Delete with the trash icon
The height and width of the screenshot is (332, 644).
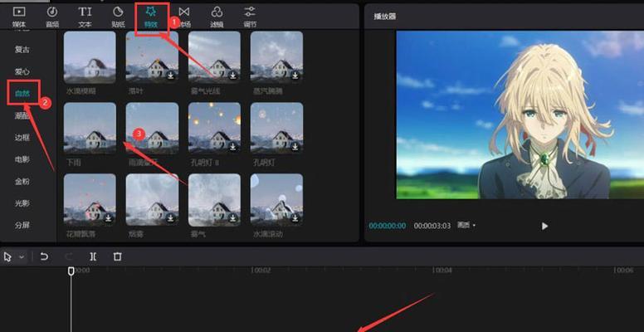point(118,256)
